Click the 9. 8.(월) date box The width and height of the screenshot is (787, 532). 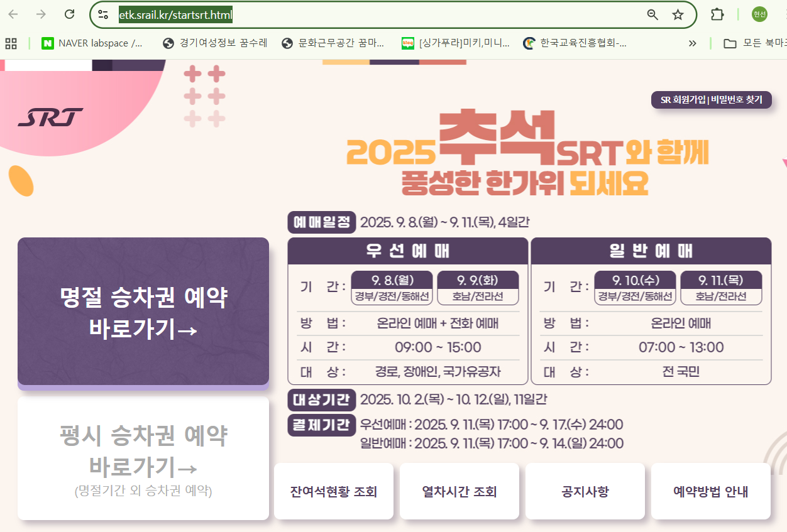(x=393, y=288)
